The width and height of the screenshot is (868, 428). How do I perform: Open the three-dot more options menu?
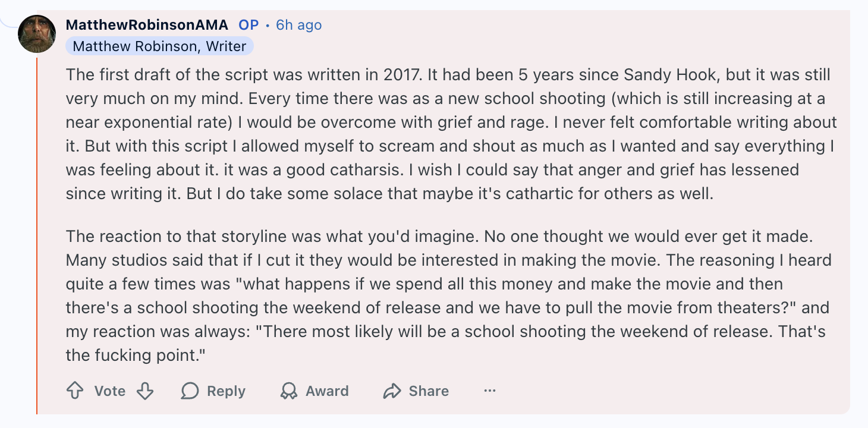click(x=490, y=391)
